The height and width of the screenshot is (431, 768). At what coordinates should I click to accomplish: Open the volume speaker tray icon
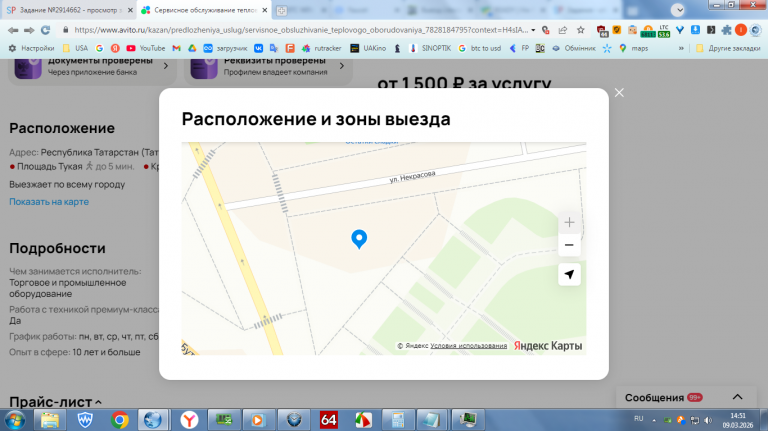click(708, 420)
